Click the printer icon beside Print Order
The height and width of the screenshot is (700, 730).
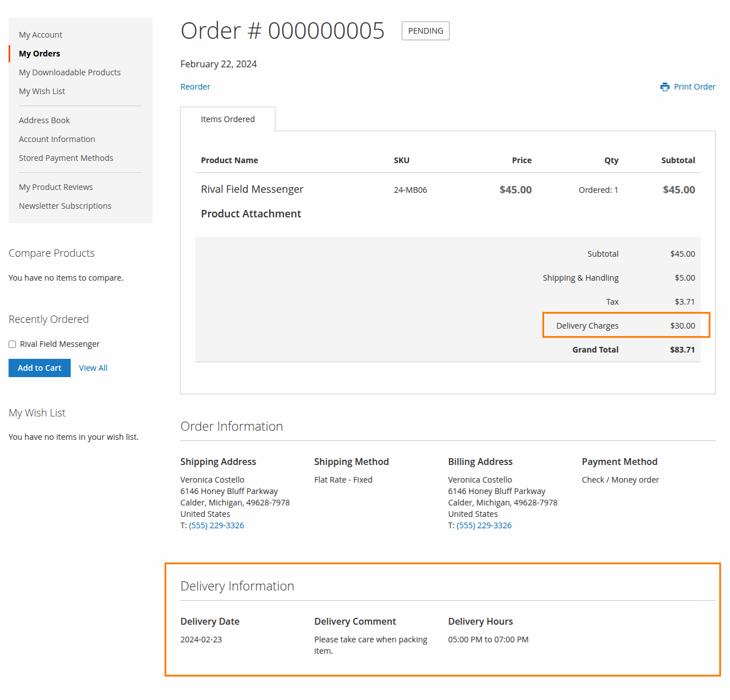pos(665,87)
